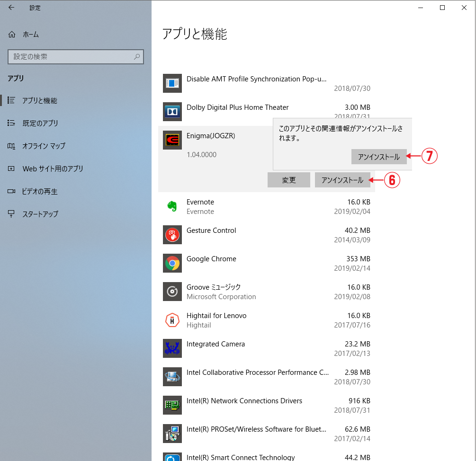Maximize the Settings window

point(442,8)
